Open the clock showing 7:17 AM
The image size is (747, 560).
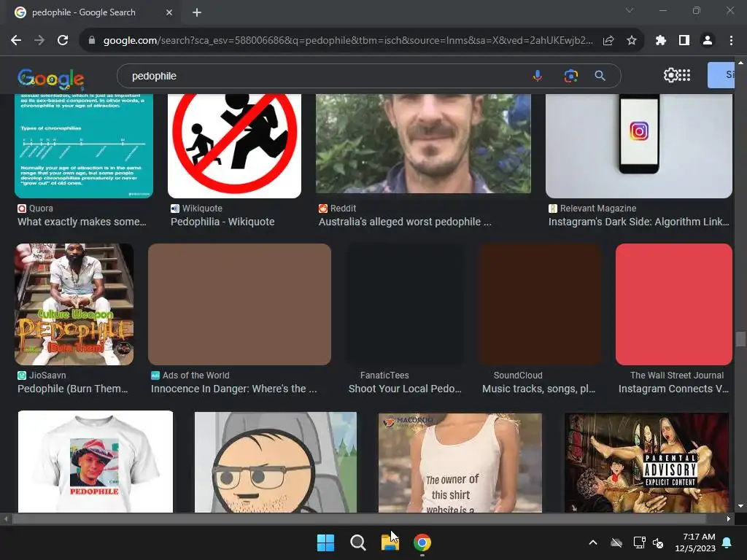(x=695, y=542)
